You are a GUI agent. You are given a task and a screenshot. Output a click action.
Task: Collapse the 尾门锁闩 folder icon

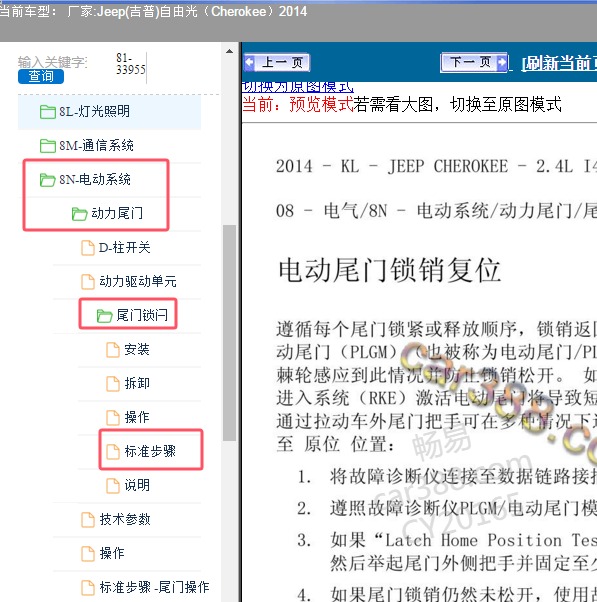pos(104,315)
